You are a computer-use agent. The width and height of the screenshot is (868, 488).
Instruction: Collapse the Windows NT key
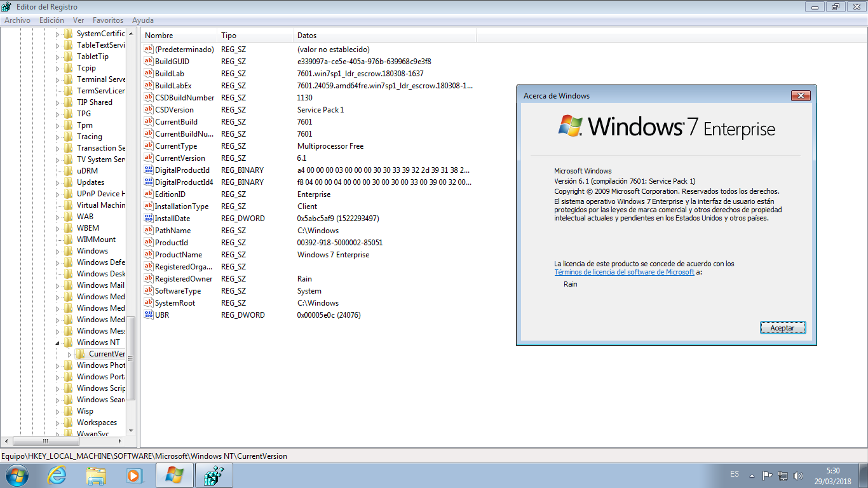(x=57, y=342)
